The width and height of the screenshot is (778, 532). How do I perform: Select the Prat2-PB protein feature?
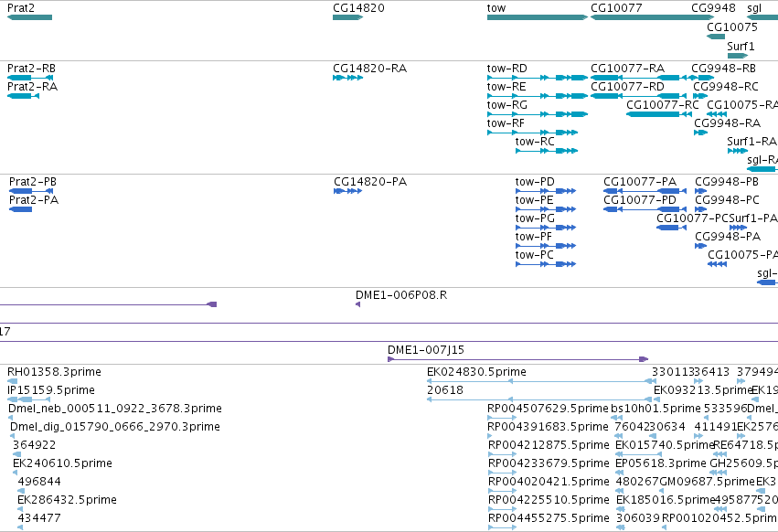coord(31,191)
